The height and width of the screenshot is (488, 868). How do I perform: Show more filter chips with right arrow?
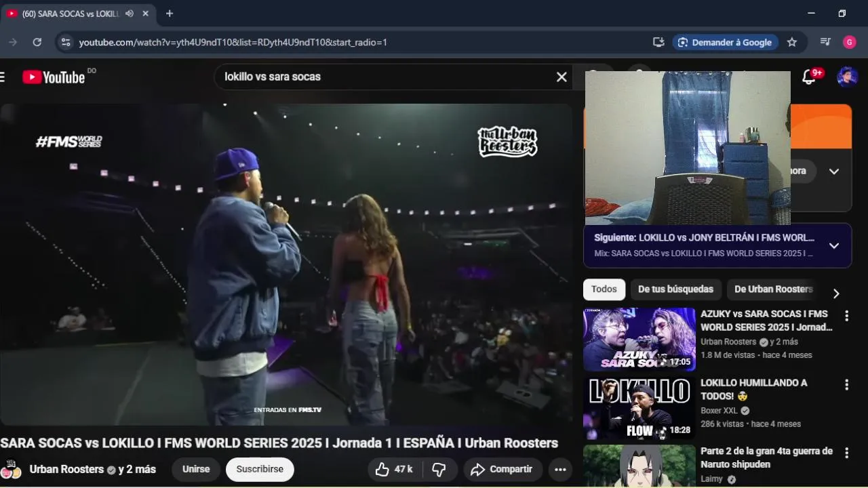coord(836,293)
